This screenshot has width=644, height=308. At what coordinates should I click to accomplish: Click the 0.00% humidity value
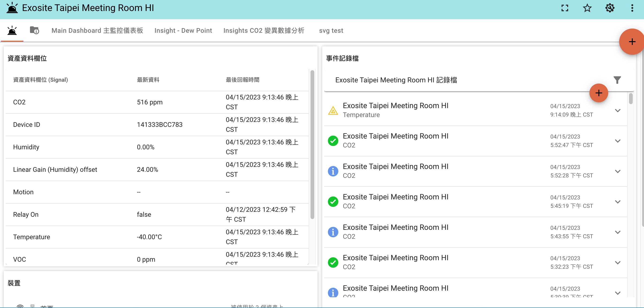click(145, 147)
